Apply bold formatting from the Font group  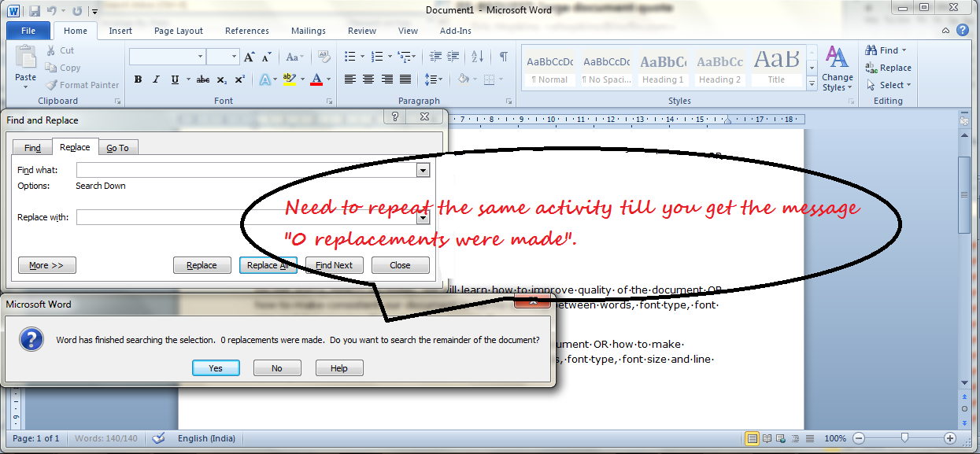click(x=138, y=79)
